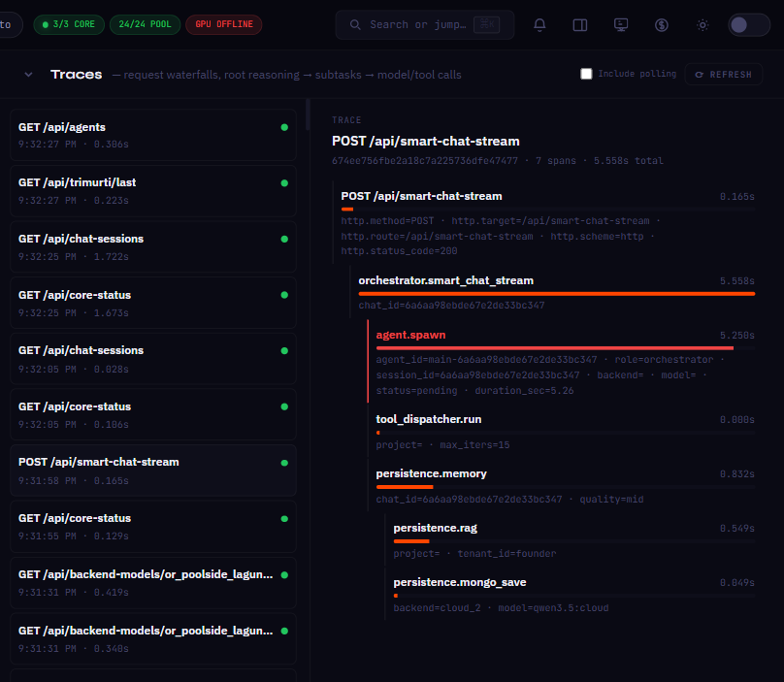Click the status dot on GET /api/agents

(284, 127)
